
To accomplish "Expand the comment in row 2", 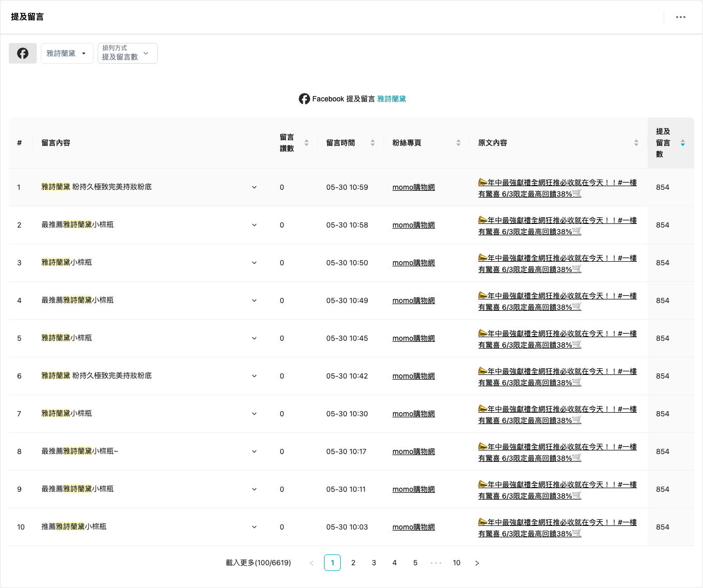I will [x=254, y=225].
